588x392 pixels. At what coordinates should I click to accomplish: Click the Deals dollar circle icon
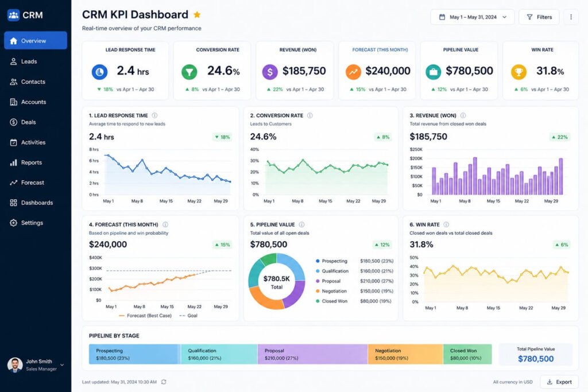tap(14, 122)
